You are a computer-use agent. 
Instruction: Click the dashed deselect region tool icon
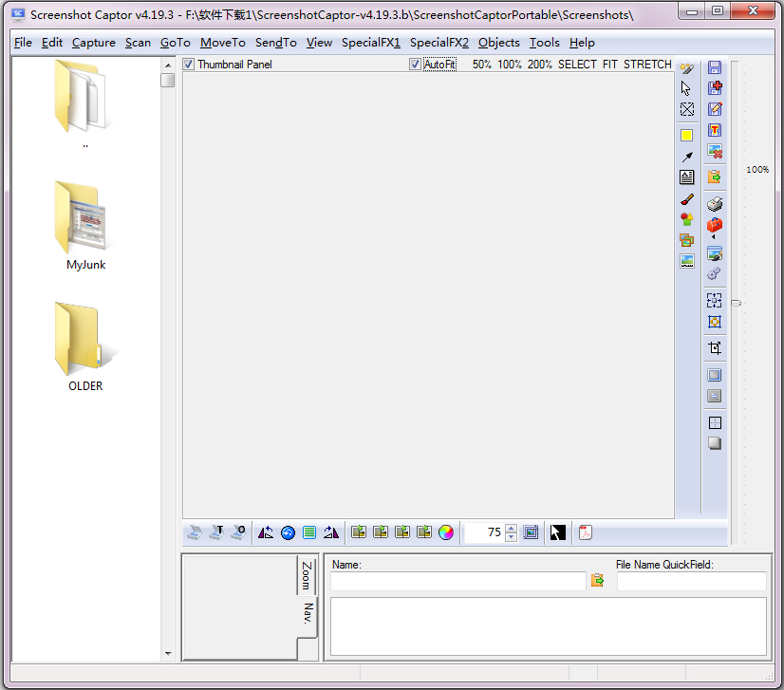tap(687, 109)
